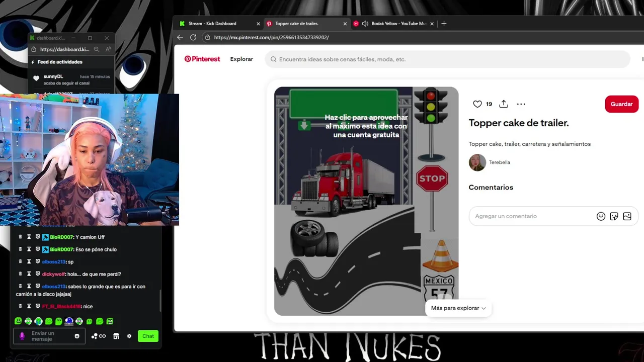
Task: Click BioRD007 name on 'Y camion Uff'
Action: click(61, 237)
